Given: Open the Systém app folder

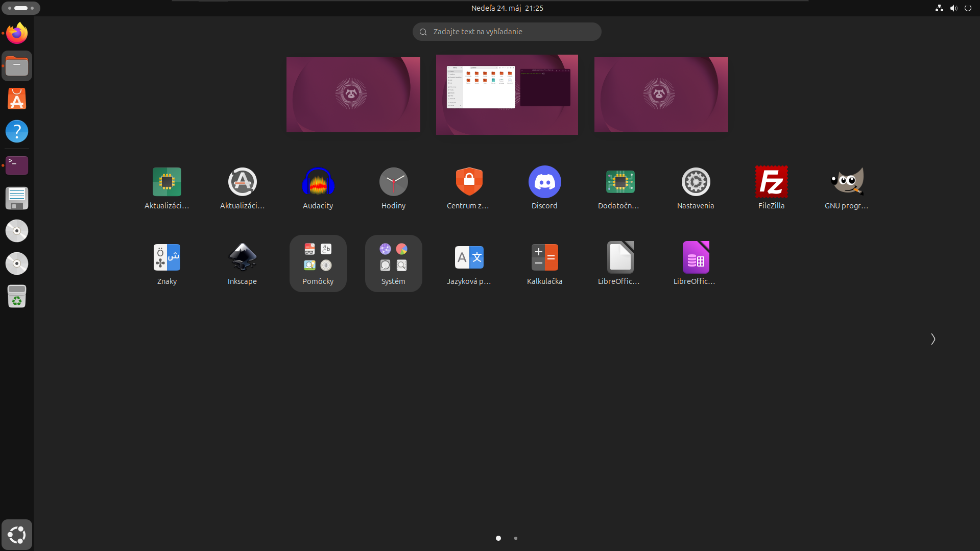Looking at the screenshot, I should 393,263.
